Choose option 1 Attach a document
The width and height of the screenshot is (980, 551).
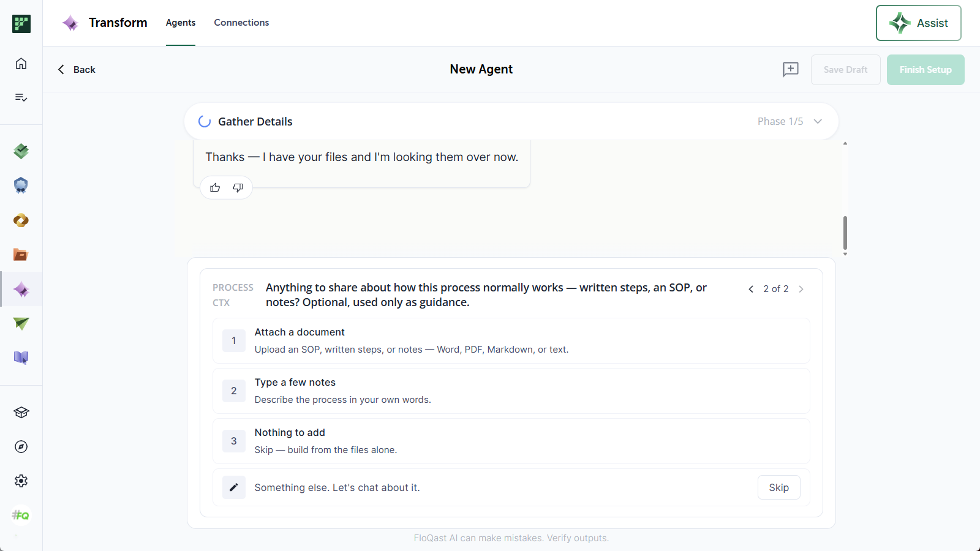pos(511,341)
